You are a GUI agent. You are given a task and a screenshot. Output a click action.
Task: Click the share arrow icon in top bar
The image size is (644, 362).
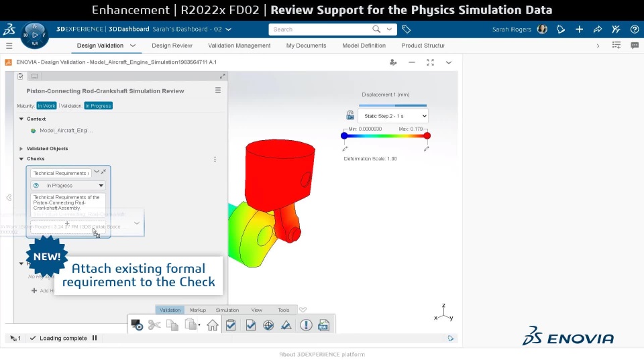[598, 29]
